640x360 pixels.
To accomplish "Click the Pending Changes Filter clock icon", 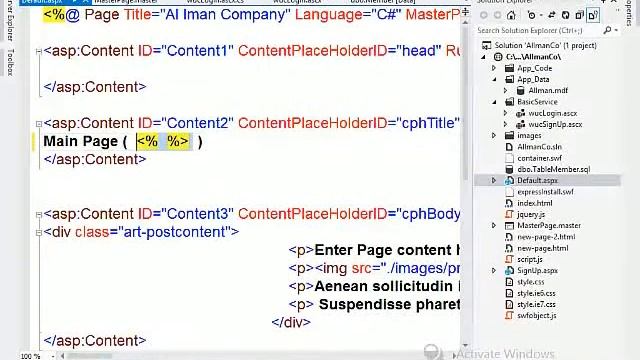I will [531, 16].
